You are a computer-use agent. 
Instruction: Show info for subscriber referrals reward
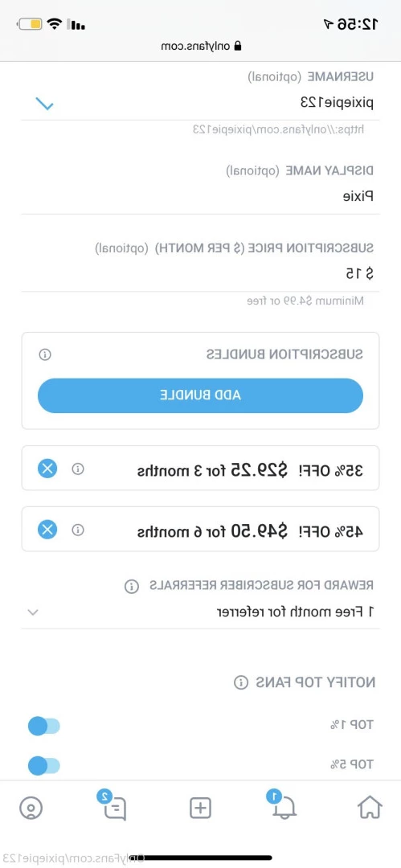point(131,586)
